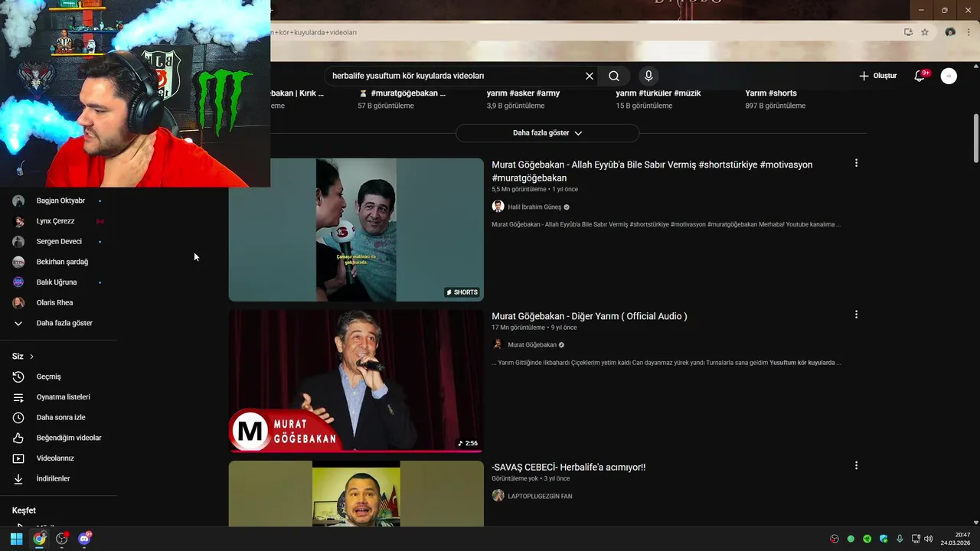Open the Yarım #shorts short title

[x=771, y=93]
